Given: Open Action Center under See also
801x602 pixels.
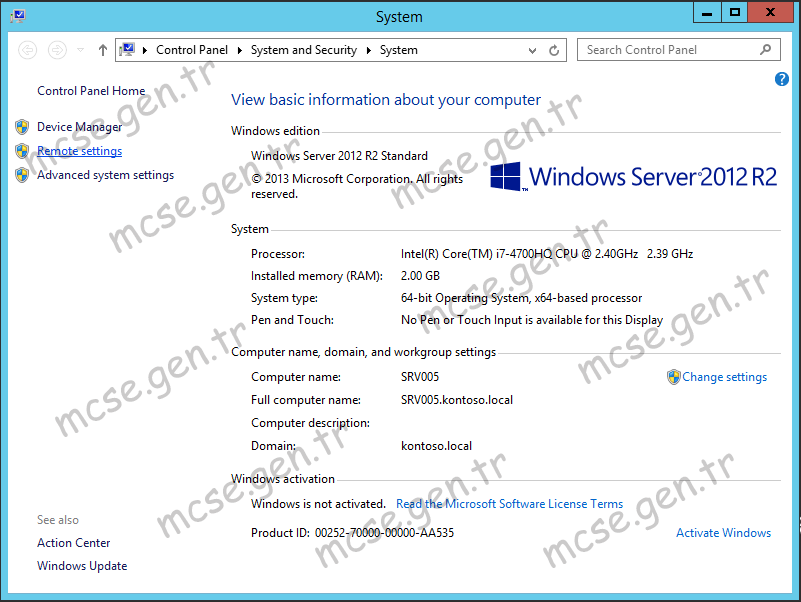Looking at the screenshot, I should pyautogui.click(x=74, y=543).
